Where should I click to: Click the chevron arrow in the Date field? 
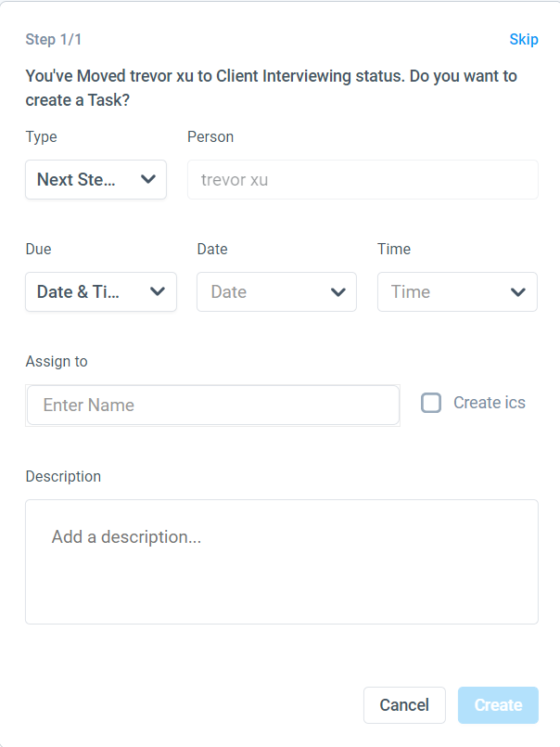pos(337,291)
